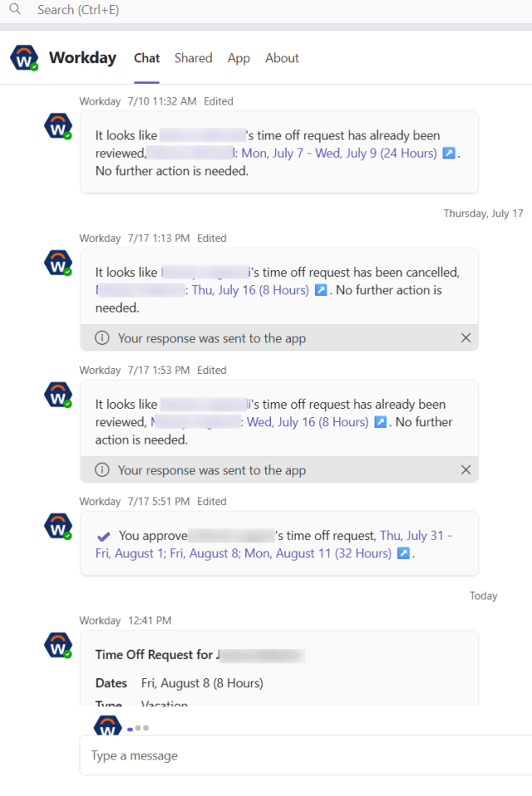Click the Type a message input field
532x796 pixels.
tap(249, 755)
